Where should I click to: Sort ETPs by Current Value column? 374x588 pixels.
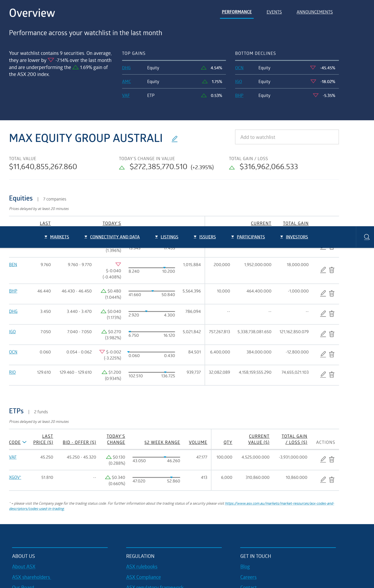click(259, 439)
